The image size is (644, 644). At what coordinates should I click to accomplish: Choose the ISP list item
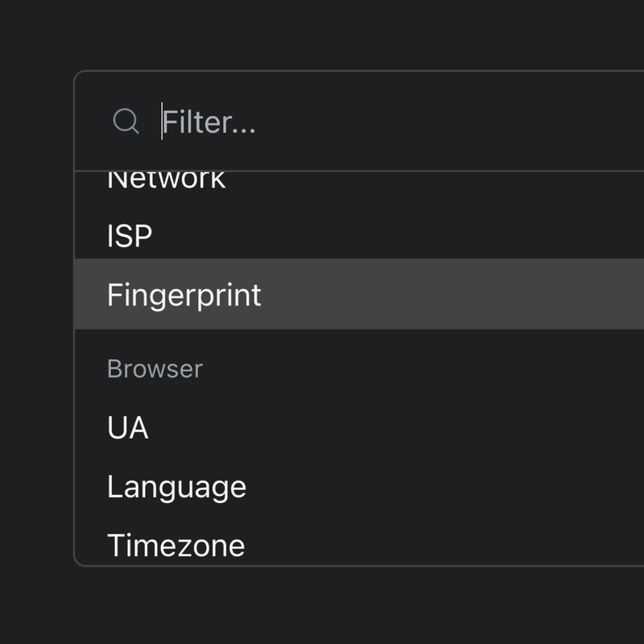[x=359, y=235]
